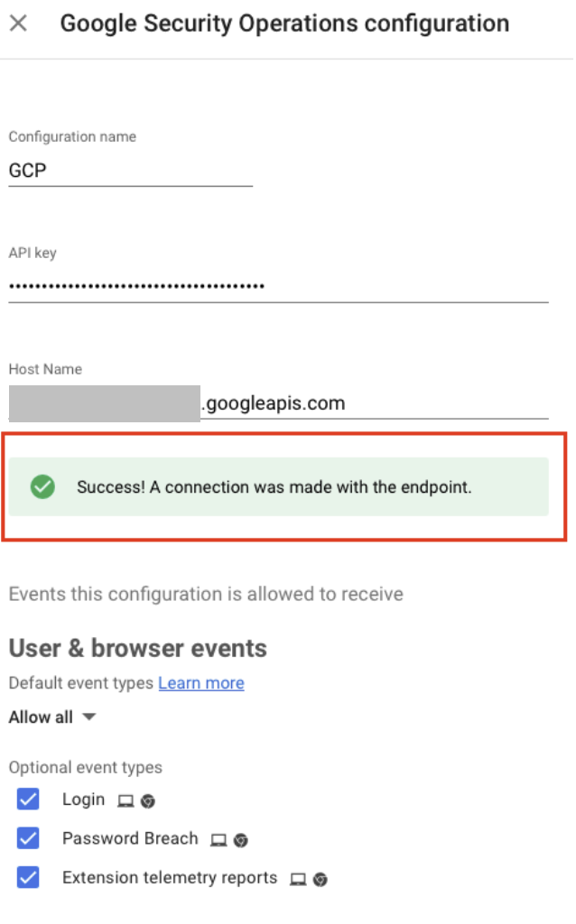Uncheck Extension telemetry reports
The width and height of the screenshot is (576, 924).
pyautogui.click(x=28, y=878)
